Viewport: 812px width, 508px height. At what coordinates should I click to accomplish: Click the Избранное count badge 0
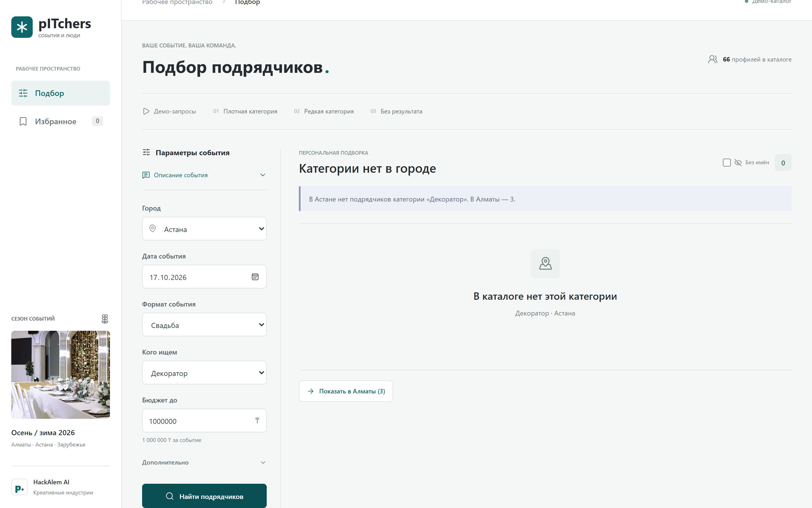click(97, 121)
